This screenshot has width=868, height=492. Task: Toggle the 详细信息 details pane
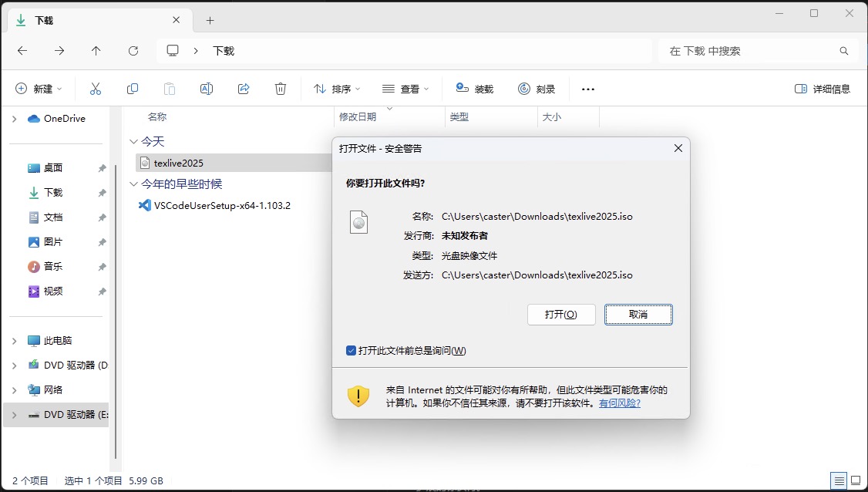[822, 89]
